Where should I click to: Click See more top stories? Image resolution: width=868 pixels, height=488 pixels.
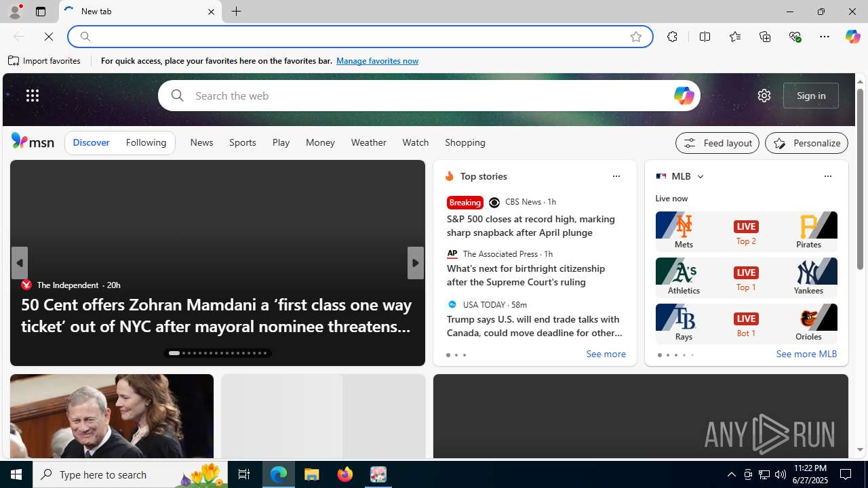click(606, 354)
